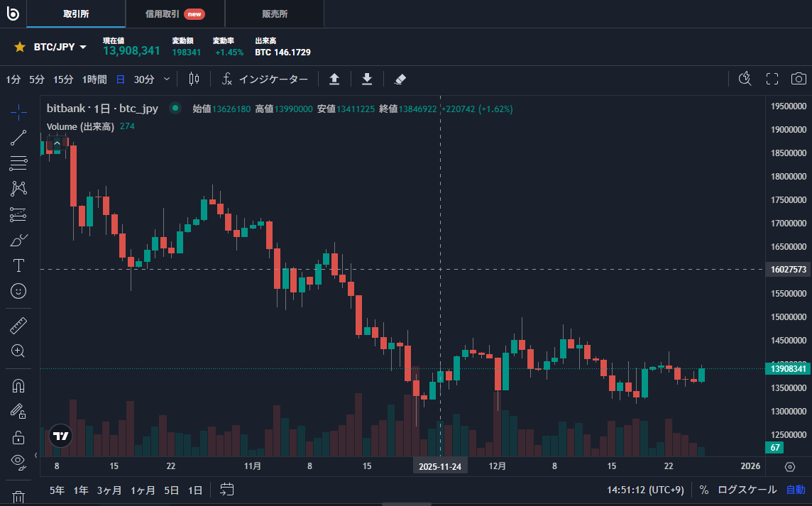The image size is (812, 506).
Task: Click the eraser icon in toolbar
Action: [x=400, y=79]
